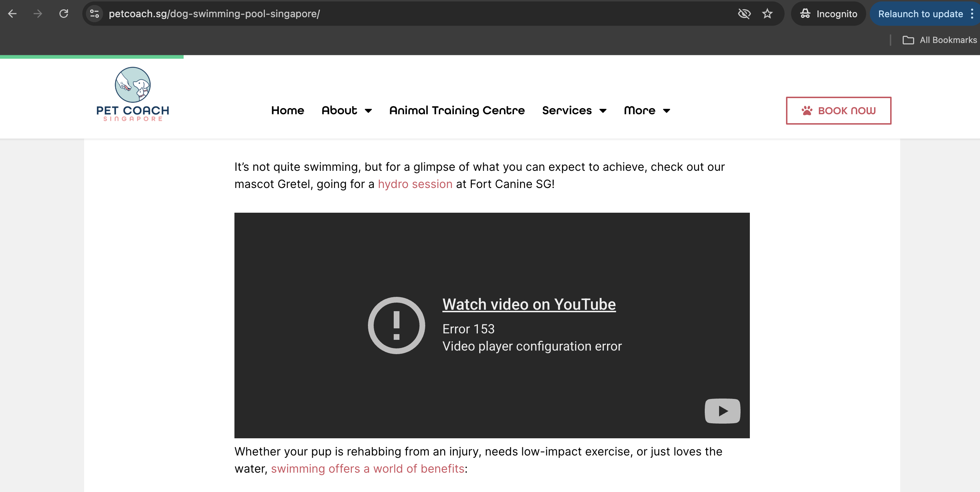980x492 pixels.
Task: Expand the About dropdown menu
Action: tap(346, 110)
